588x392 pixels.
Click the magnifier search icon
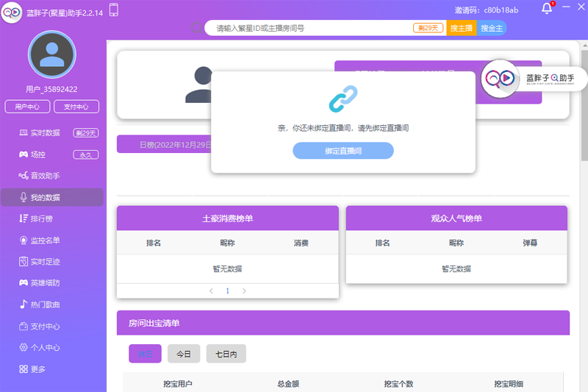(x=197, y=28)
